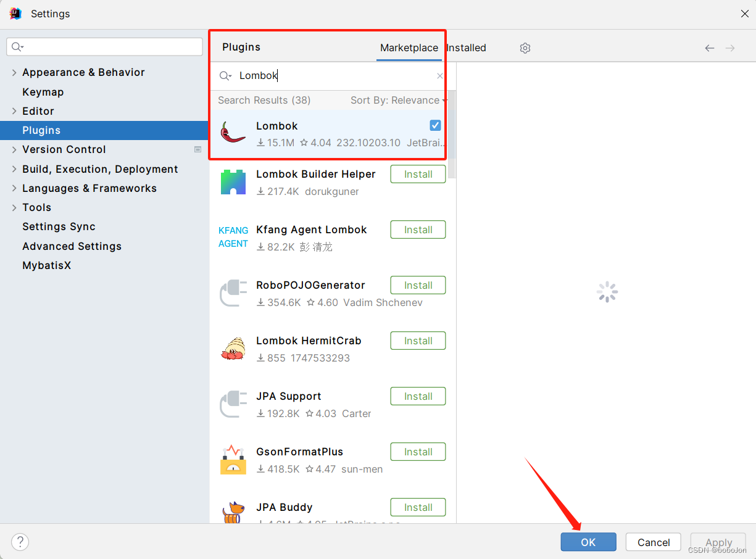Viewport: 756px width, 559px height.
Task: Expand Languages & Frameworks section
Action: pyautogui.click(x=14, y=188)
